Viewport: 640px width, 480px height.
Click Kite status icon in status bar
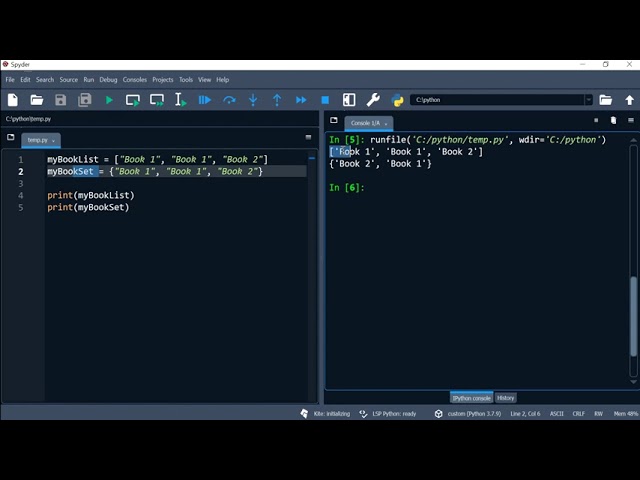[304, 413]
